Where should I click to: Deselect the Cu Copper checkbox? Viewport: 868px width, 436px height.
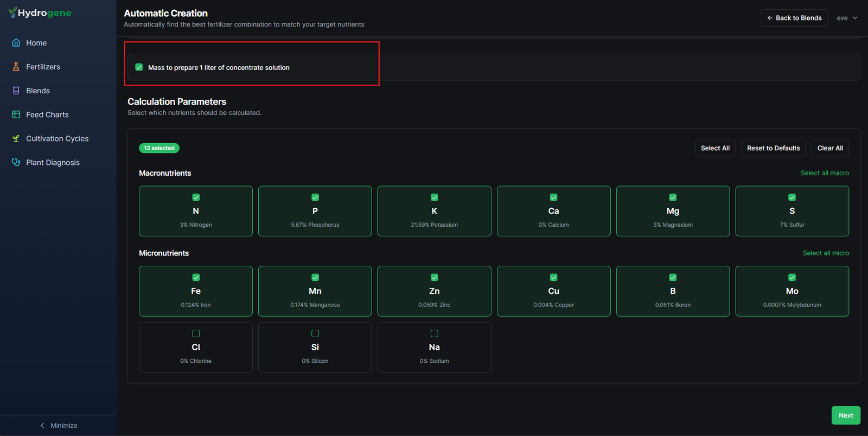point(553,277)
